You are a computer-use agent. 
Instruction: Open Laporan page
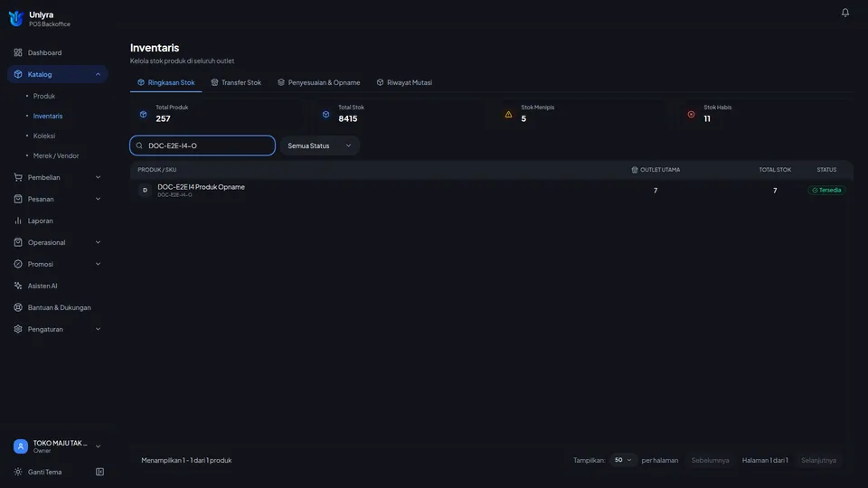[x=58, y=221]
